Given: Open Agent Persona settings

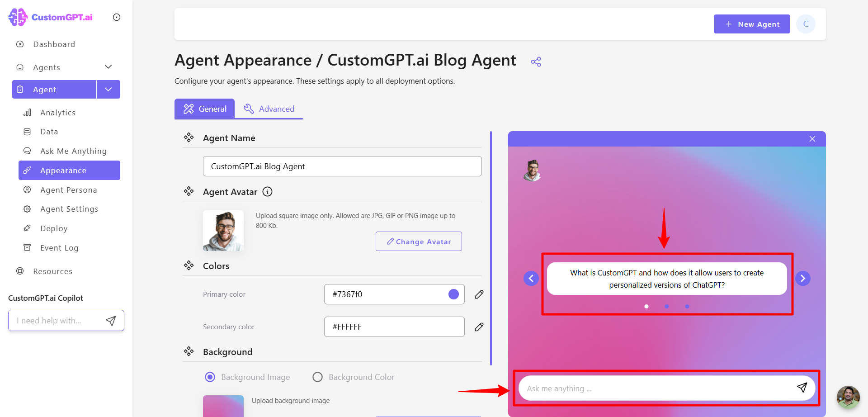Looking at the screenshot, I should (68, 190).
